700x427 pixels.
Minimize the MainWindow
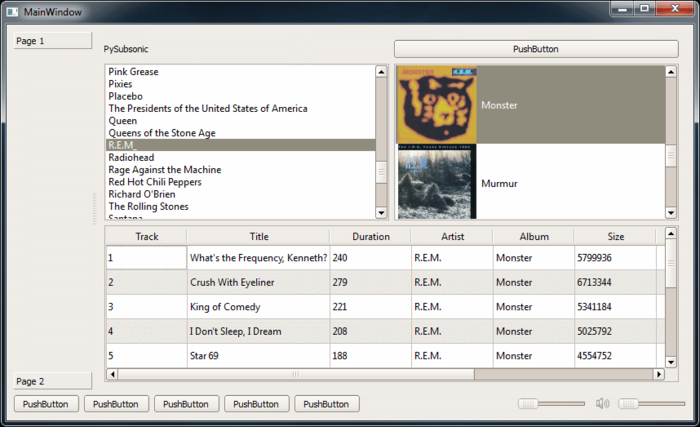point(622,8)
